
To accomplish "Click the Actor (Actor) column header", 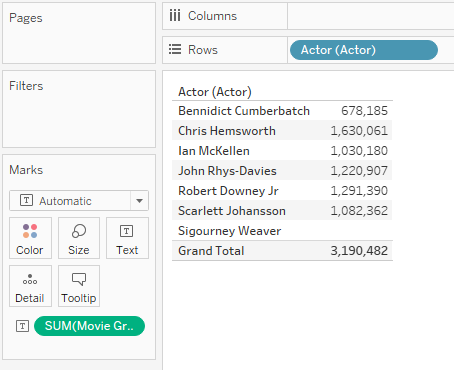I will click(x=215, y=92).
